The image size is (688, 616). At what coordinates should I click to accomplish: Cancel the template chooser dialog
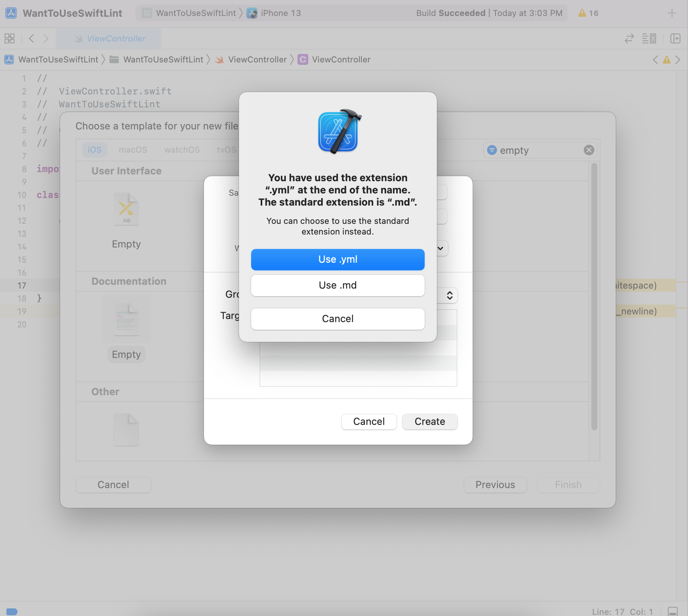pos(113,485)
